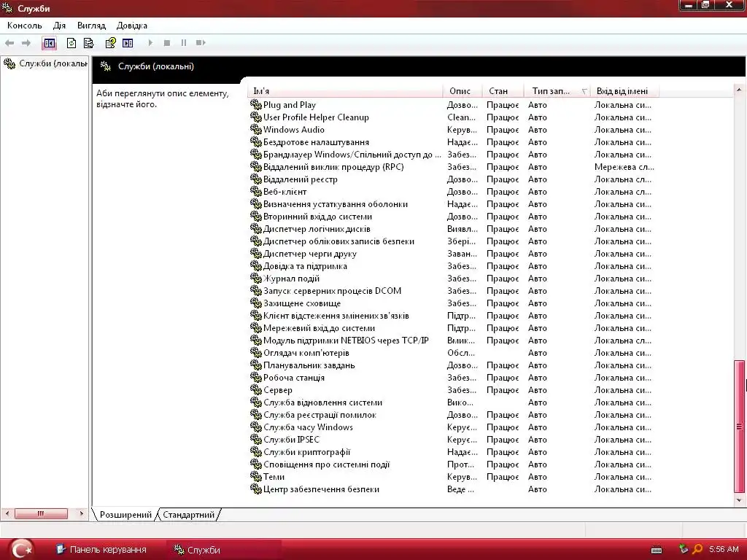Open the Help toolbar icon
The image size is (747, 560).
click(111, 43)
